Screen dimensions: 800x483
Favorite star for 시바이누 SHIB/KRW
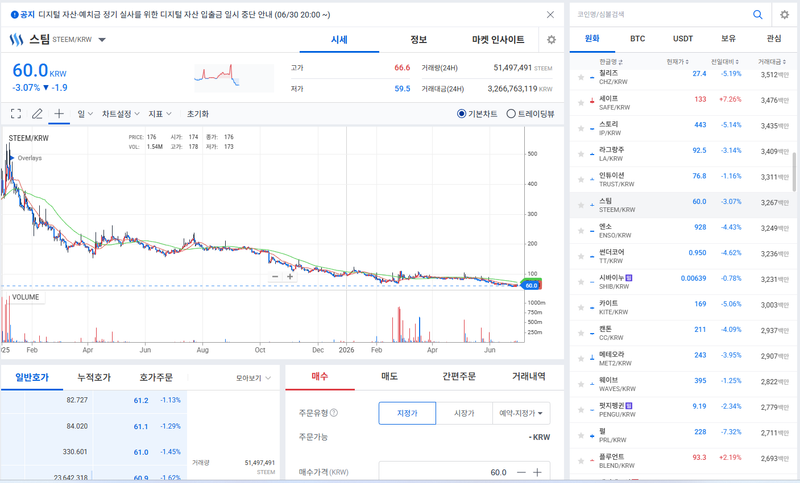(581, 282)
